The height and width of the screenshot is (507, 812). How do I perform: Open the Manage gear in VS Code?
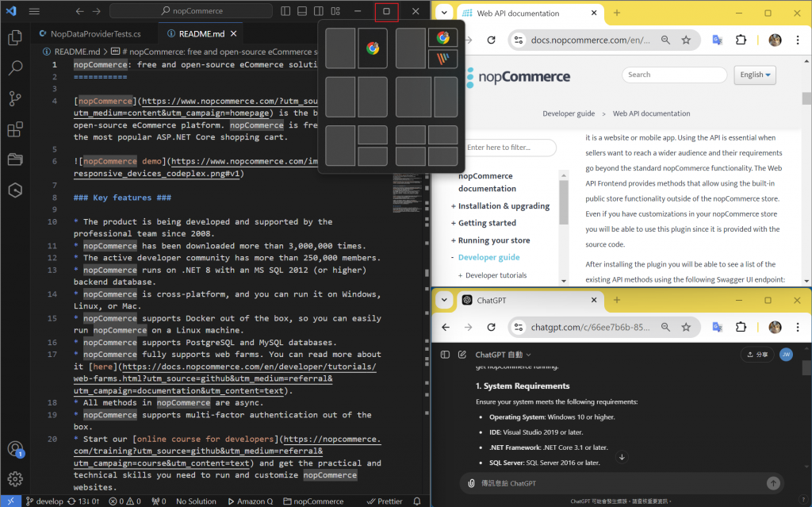(x=15, y=479)
